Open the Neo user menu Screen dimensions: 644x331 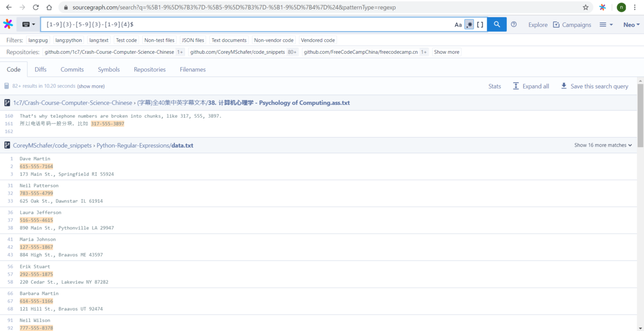[632, 25]
